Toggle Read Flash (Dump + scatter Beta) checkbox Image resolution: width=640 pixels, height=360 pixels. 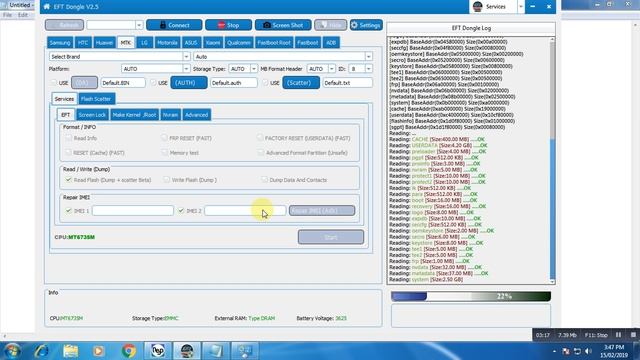(x=69, y=180)
